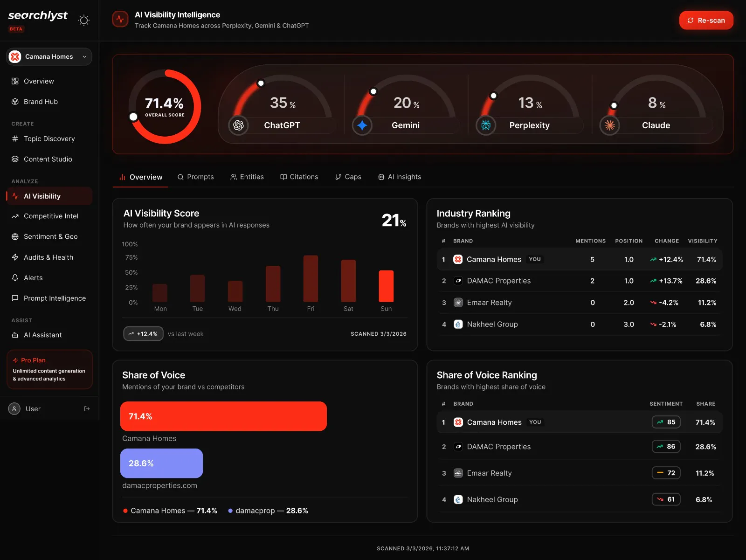Click Emaar Realty logo in Share of Voice Ranking
This screenshot has height=560, width=746.
458,473
